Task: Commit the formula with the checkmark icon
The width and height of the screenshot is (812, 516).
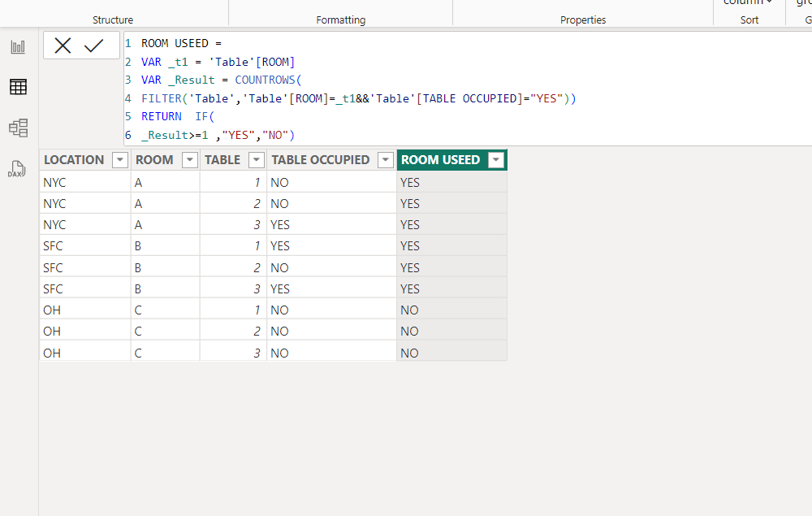Action: click(93, 46)
